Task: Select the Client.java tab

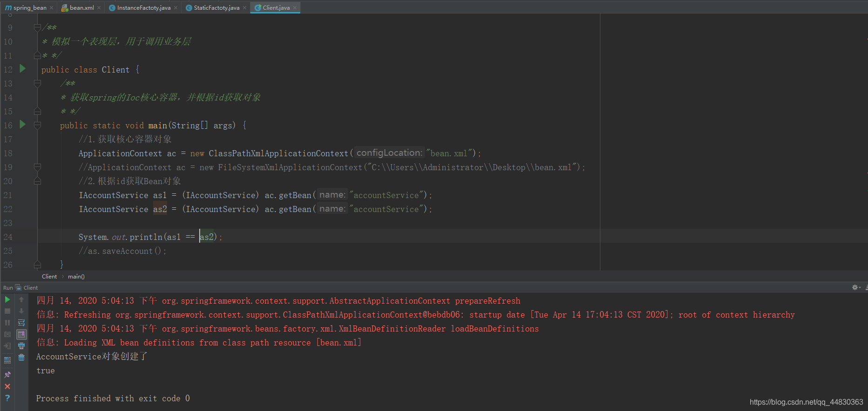Action: (x=276, y=7)
